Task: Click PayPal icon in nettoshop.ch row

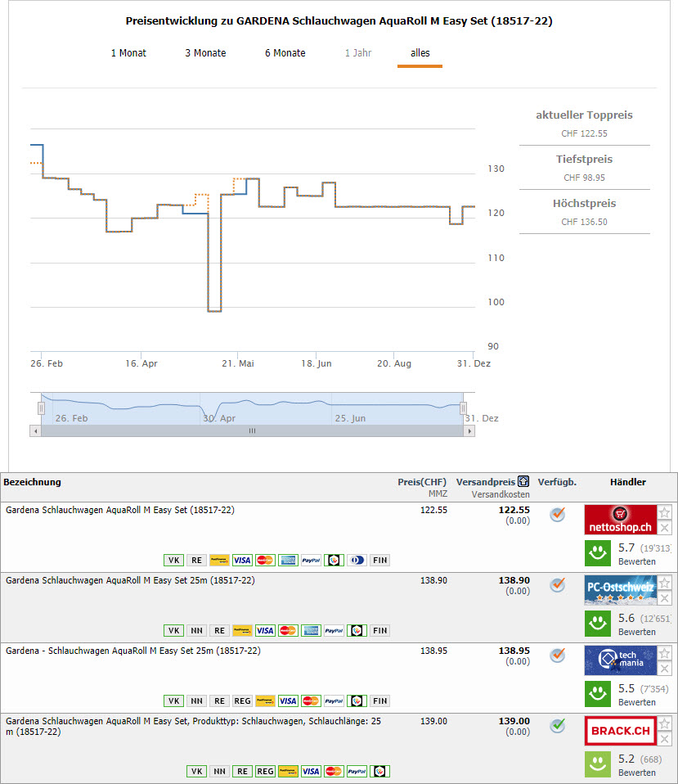Action: click(311, 560)
